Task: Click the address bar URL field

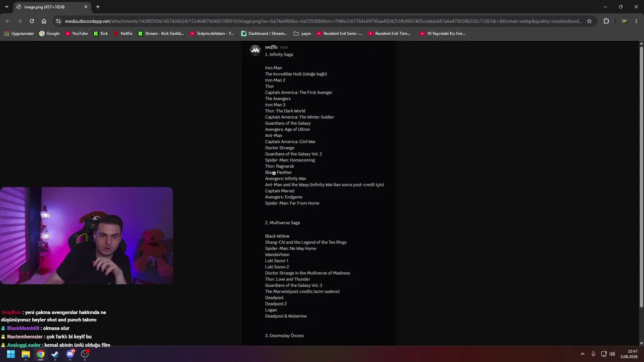Action: 324,21
